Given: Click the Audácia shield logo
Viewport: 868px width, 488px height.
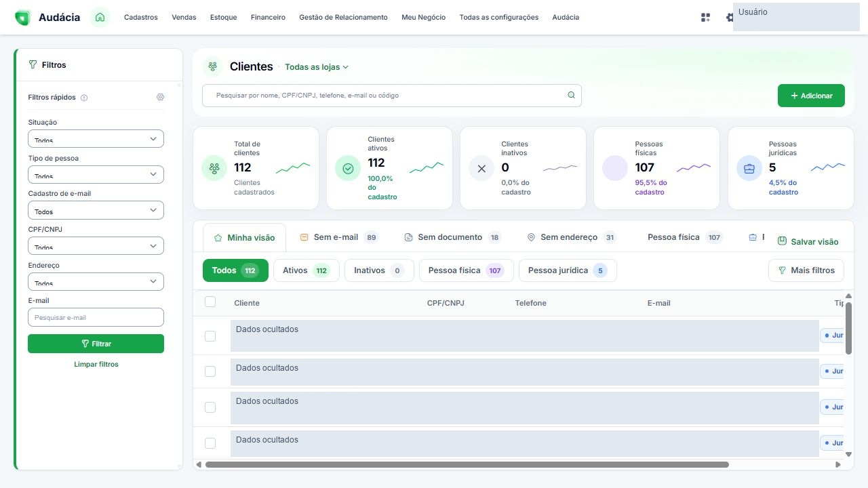Looking at the screenshot, I should [x=22, y=18].
